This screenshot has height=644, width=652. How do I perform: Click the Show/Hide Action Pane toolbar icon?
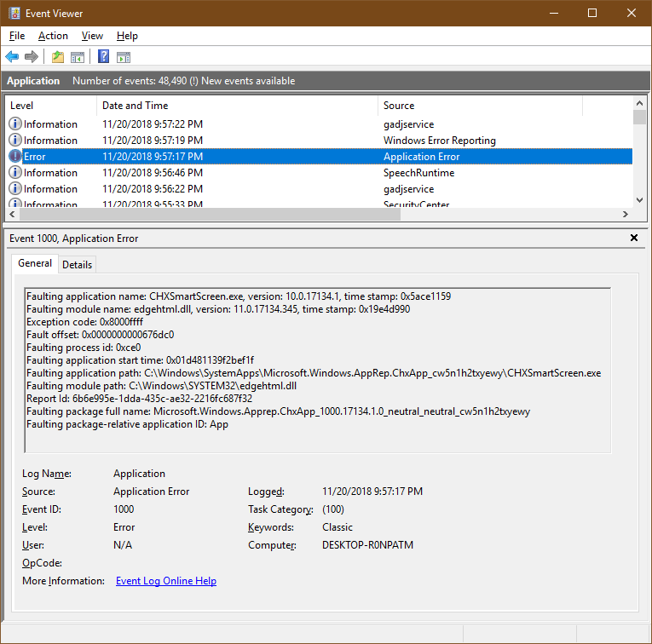click(x=124, y=56)
